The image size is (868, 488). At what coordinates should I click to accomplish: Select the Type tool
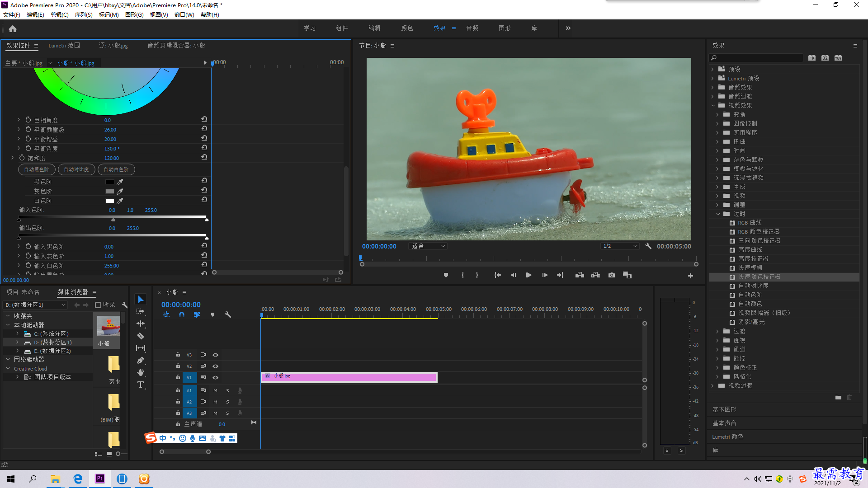pyautogui.click(x=141, y=385)
